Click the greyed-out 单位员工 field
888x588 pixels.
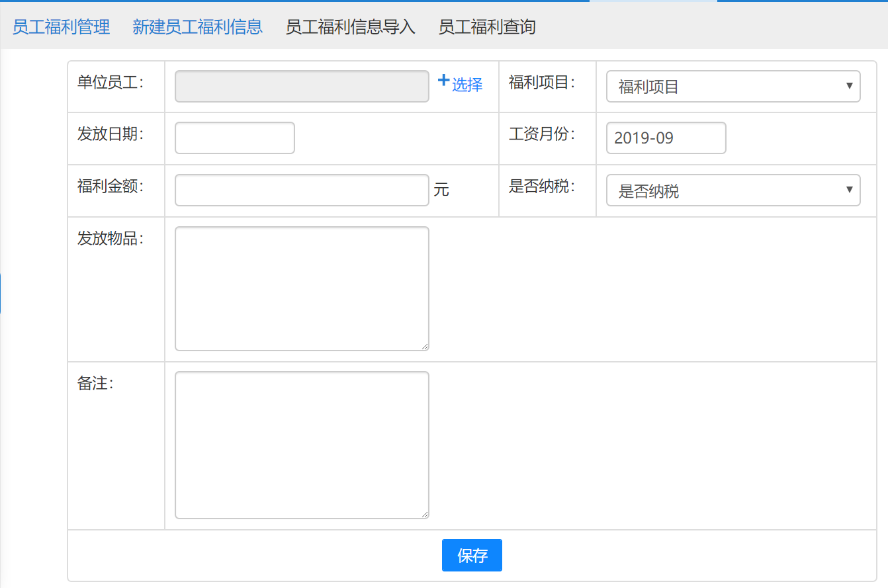pyautogui.click(x=302, y=87)
